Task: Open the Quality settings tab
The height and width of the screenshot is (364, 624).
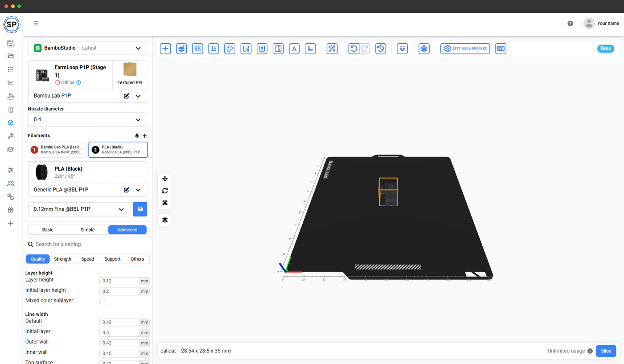Action: [x=38, y=259]
